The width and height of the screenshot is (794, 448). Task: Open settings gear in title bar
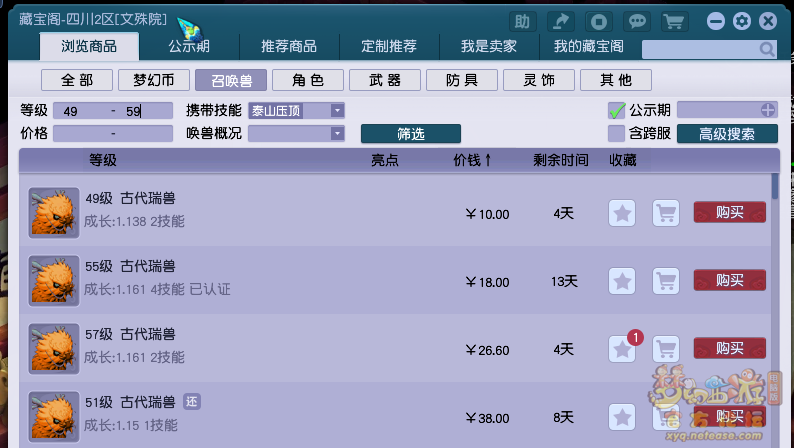741,21
